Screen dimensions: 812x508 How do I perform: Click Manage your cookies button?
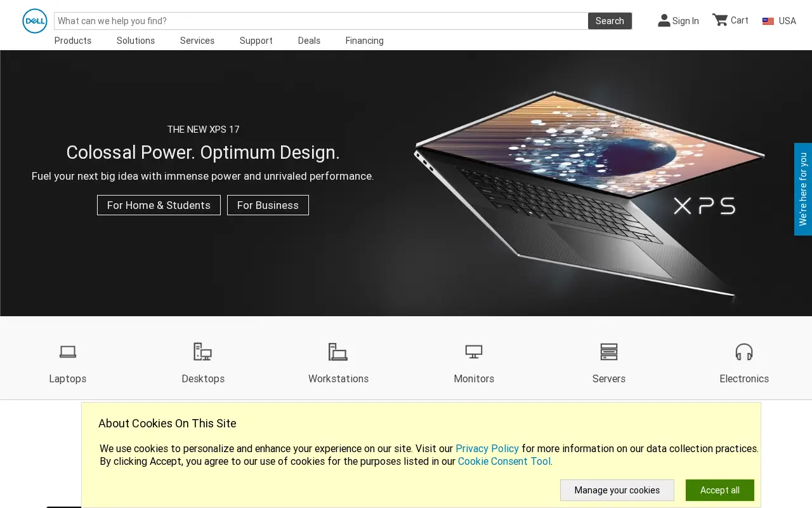tap(617, 490)
